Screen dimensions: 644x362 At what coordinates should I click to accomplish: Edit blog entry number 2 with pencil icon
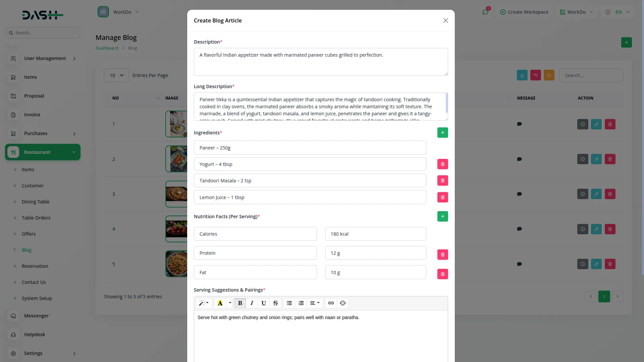click(596, 159)
